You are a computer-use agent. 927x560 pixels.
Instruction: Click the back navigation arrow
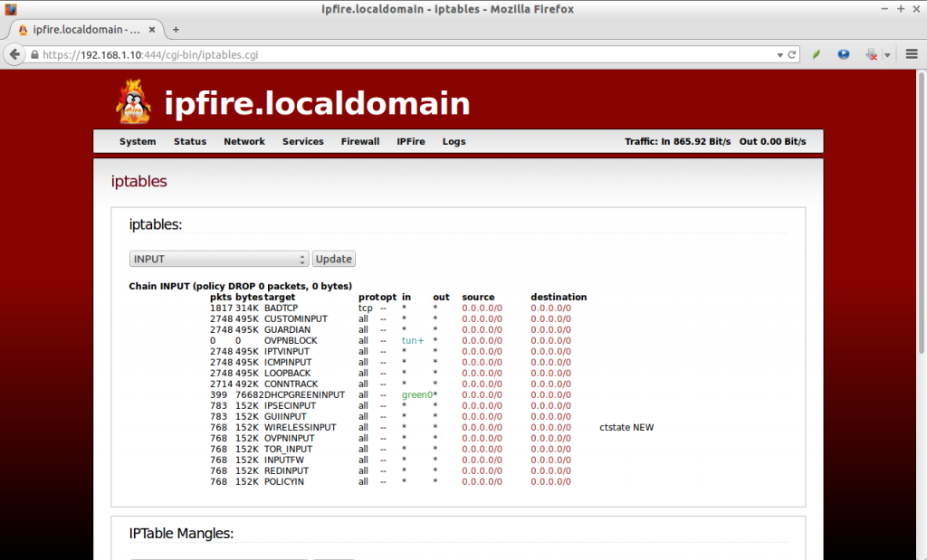(x=14, y=54)
